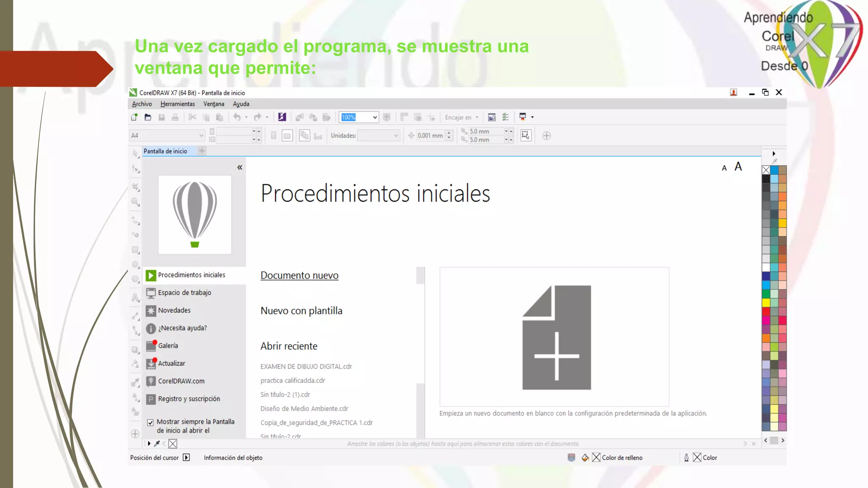868x488 pixels.
Task: Open Novedades in sidebar
Action: coord(195,311)
